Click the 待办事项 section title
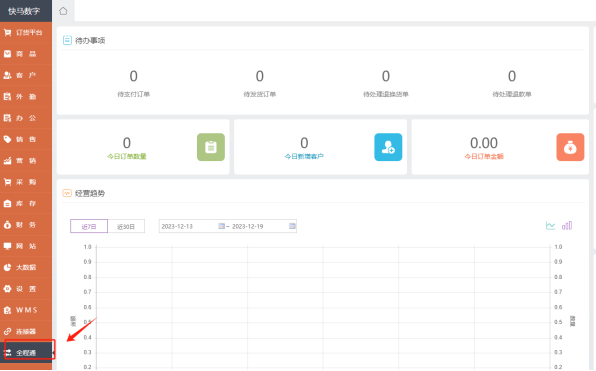The height and width of the screenshot is (371, 596). click(x=90, y=40)
